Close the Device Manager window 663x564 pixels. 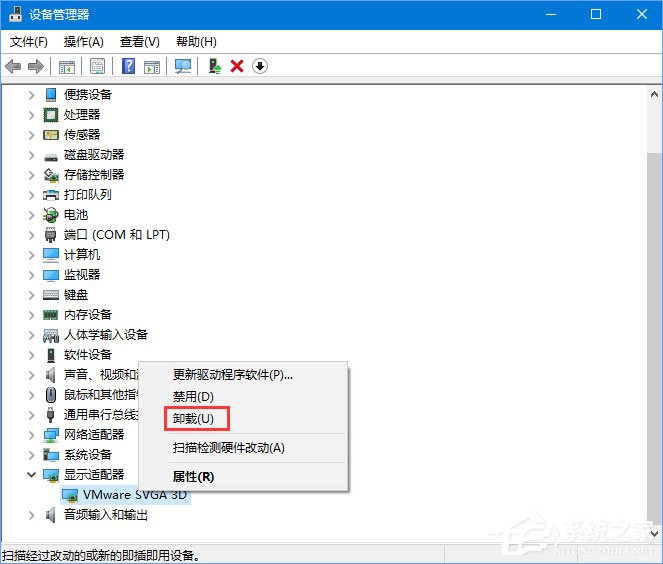641,14
